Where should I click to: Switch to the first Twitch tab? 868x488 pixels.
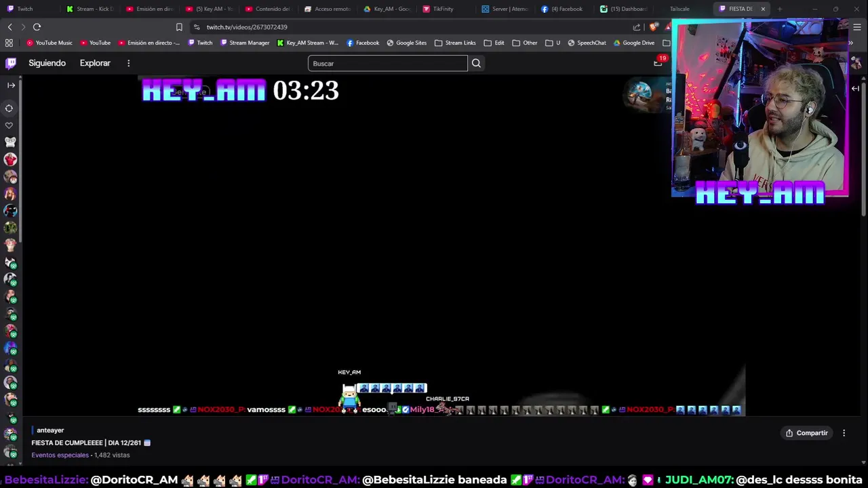(x=27, y=9)
